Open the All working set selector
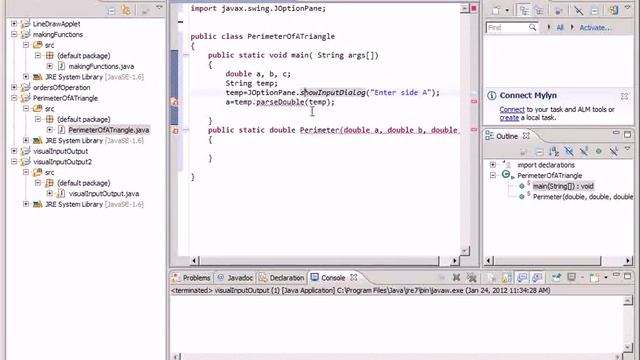This screenshot has width=640, height=360. 560,27
